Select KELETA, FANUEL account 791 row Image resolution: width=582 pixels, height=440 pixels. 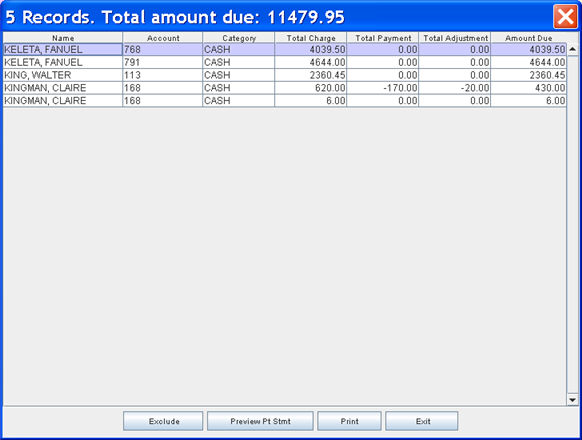(285, 62)
